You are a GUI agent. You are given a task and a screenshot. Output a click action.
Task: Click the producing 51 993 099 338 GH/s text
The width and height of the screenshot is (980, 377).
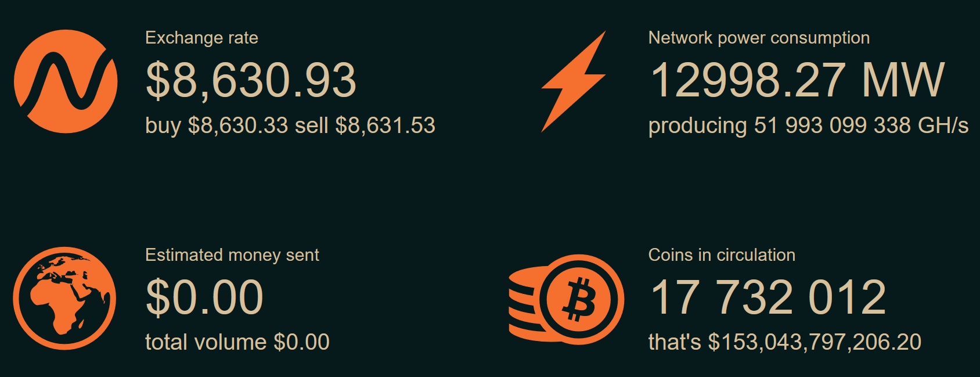click(x=808, y=126)
